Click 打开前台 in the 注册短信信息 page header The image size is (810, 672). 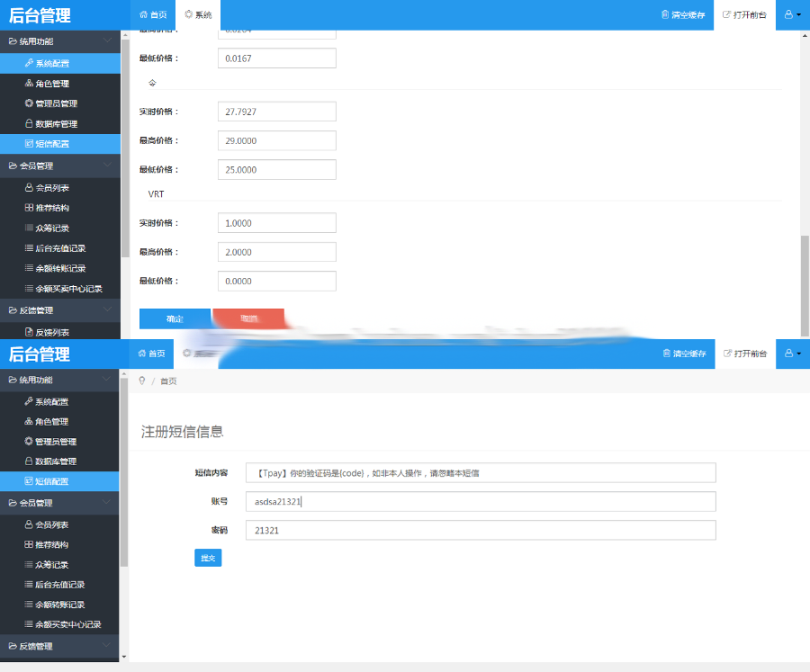coord(745,354)
